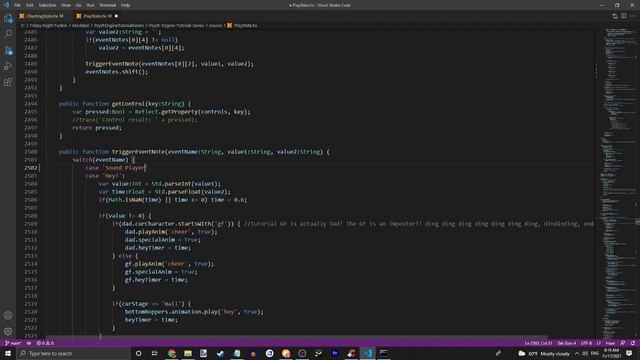Screen dimensions: 640x360
Task: Open File Explorer from the taskbar
Action: 188,353
